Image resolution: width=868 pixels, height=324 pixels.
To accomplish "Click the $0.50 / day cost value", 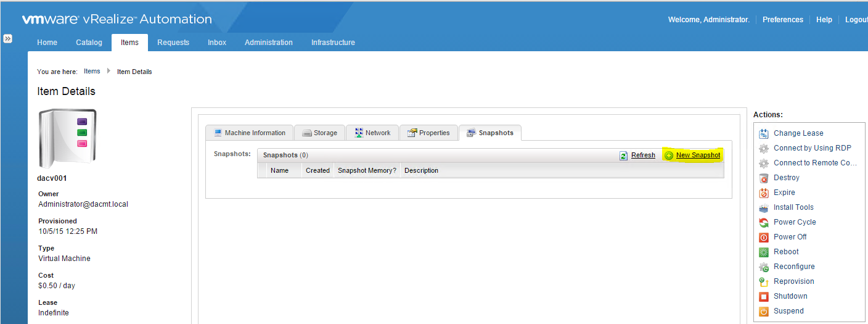I will [57, 286].
